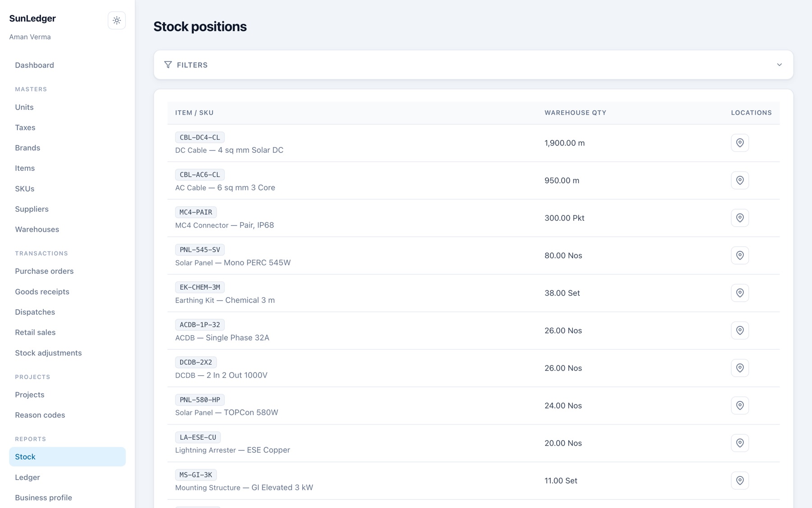This screenshot has width=812, height=508.
Task: Open locations for CBL-DC4-CL row
Action: click(x=740, y=143)
